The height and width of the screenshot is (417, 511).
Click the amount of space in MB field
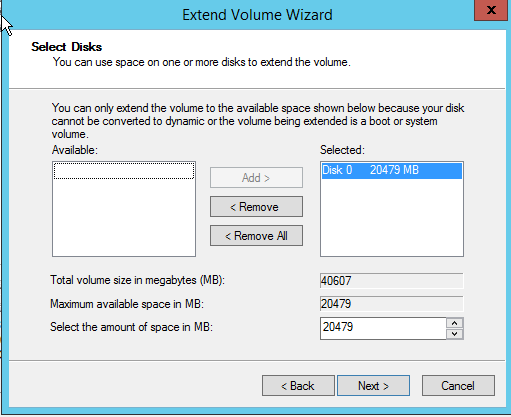pyautogui.click(x=383, y=328)
